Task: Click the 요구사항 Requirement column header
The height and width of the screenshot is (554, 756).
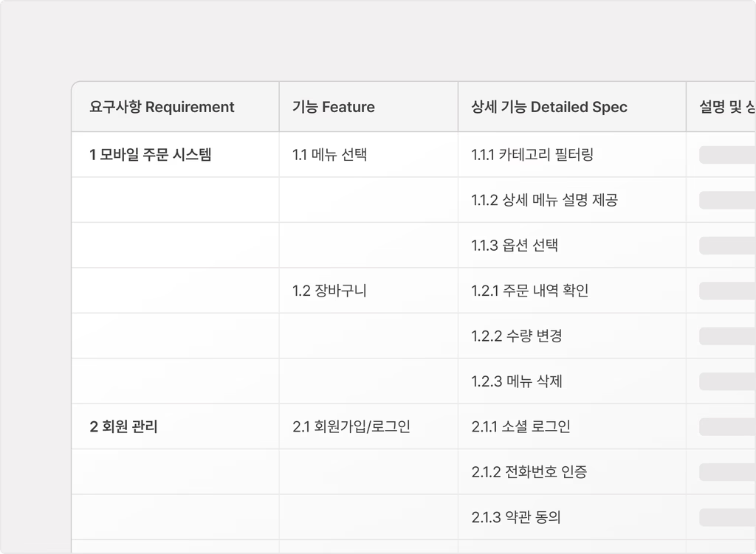Action: (175, 107)
